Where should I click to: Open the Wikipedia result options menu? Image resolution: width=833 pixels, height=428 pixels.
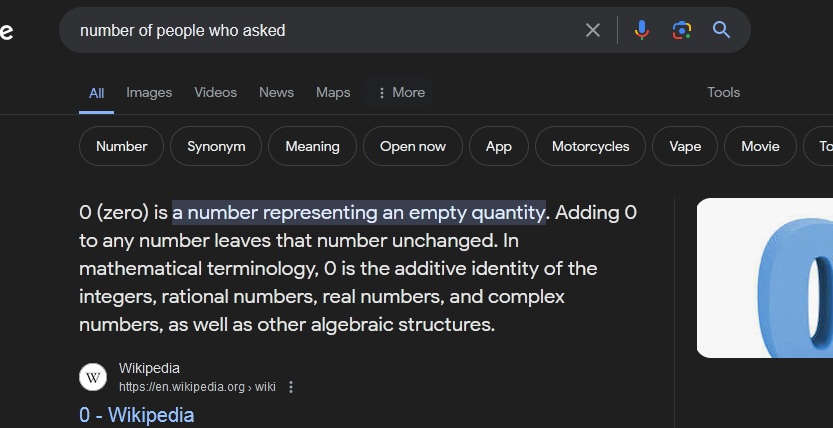point(291,387)
